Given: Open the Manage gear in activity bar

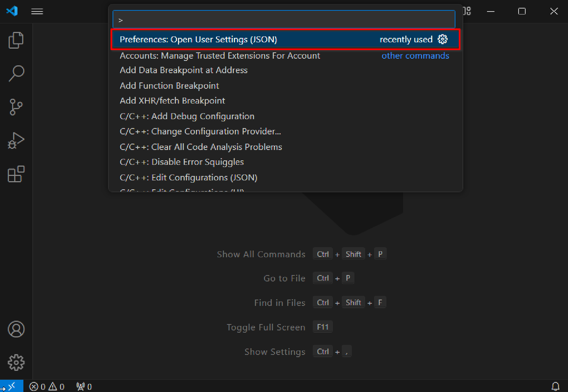Looking at the screenshot, I should [x=16, y=362].
